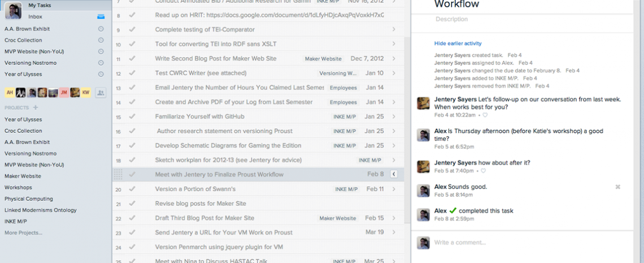This screenshot has width=644, height=263.
Task: Select the red JM member avatar
Action: click(x=64, y=92)
